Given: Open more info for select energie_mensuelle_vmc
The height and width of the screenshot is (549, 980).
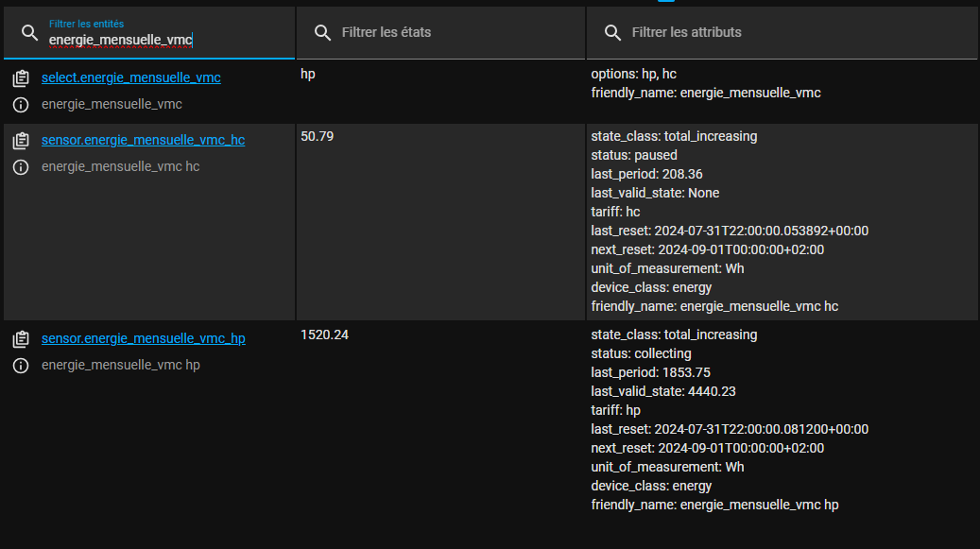Looking at the screenshot, I should click(21, 105).
